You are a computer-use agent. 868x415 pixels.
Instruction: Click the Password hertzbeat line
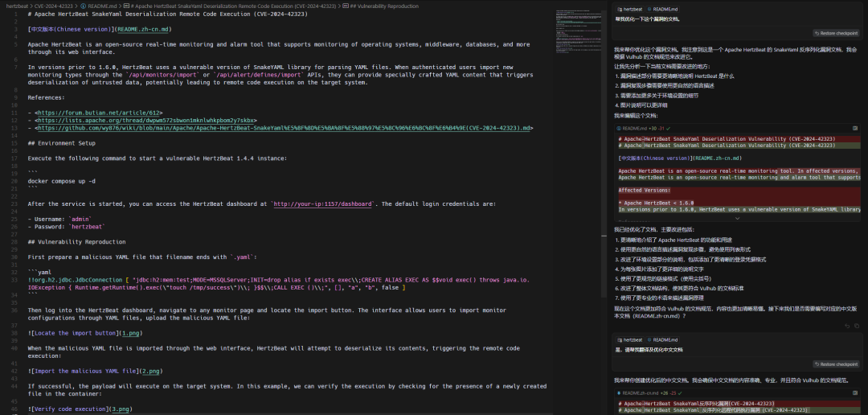click(67, 227)
